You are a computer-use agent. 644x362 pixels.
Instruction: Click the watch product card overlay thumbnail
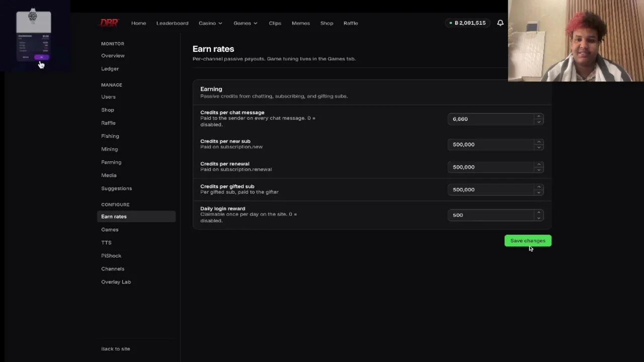(34, 35)
